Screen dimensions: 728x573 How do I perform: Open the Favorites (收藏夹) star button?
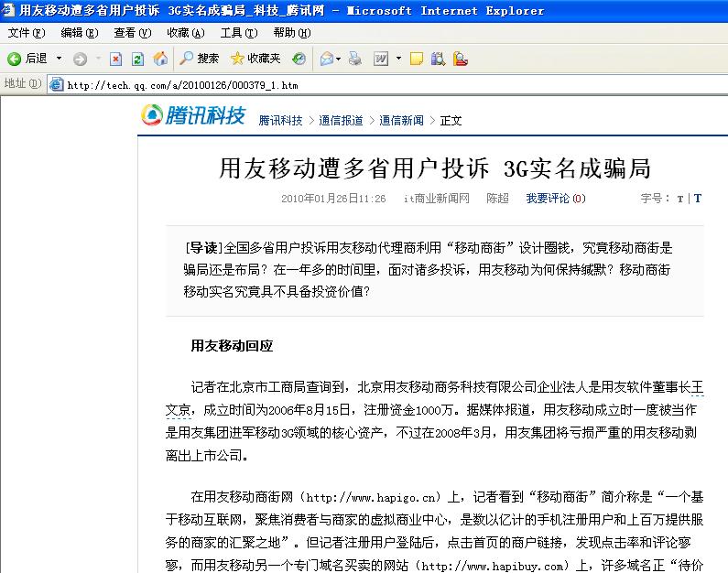(x=255, y=59)
